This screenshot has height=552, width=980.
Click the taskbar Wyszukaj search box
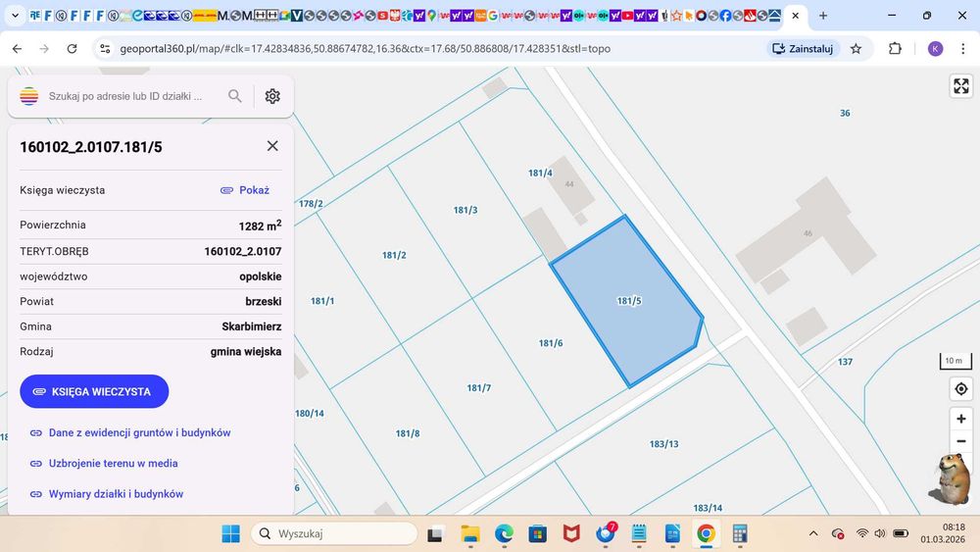[334, 534]
